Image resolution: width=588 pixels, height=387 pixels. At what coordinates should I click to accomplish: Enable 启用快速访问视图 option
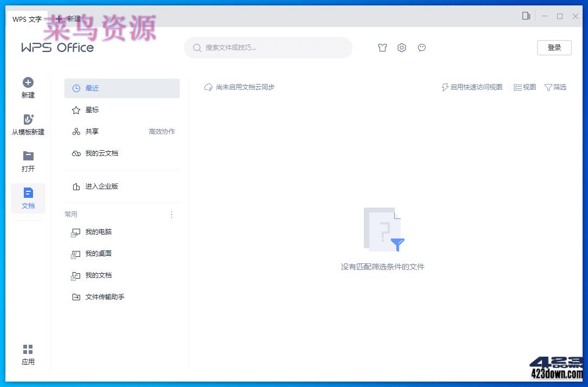coord(471,87)
